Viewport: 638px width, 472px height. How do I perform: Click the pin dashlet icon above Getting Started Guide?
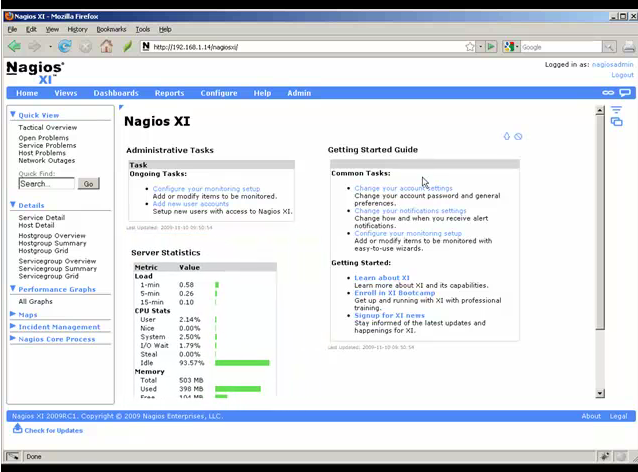(x=507, y=136)
